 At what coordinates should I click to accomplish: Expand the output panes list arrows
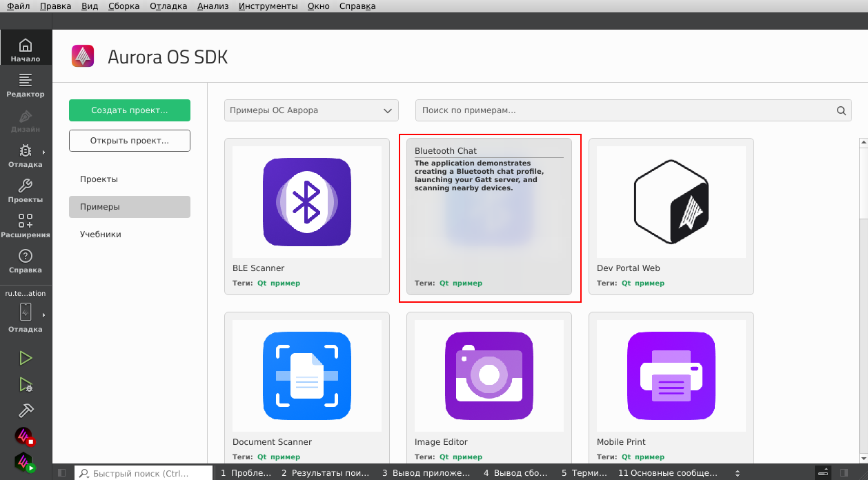pos(738,473)
